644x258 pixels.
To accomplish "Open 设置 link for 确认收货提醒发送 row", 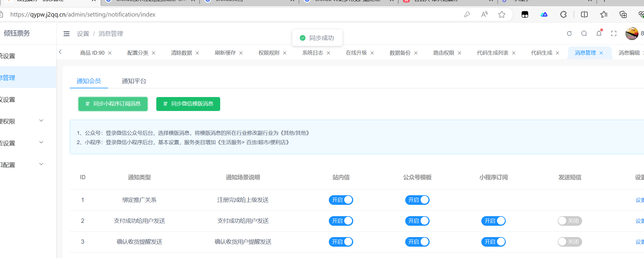I will tap(640, 242).
